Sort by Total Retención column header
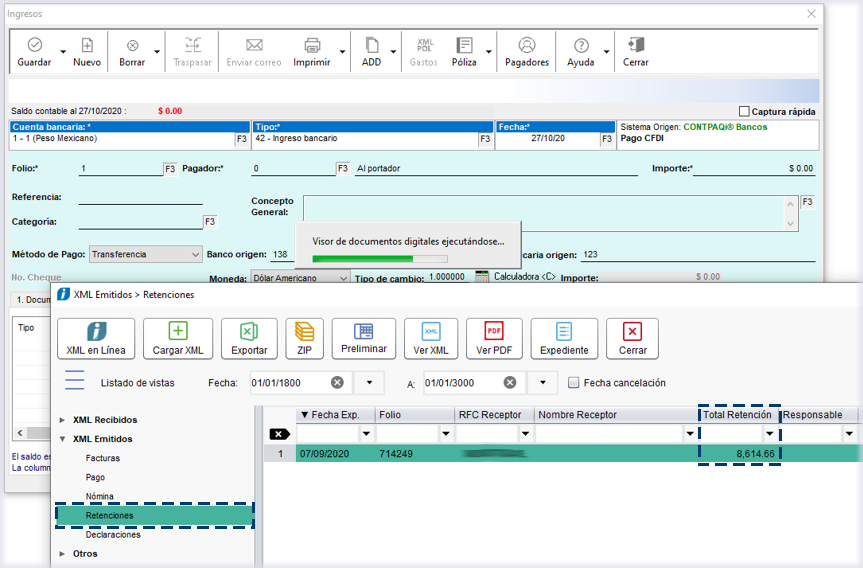The width and height of the screenshot is (863, 568). click(738, 415)
